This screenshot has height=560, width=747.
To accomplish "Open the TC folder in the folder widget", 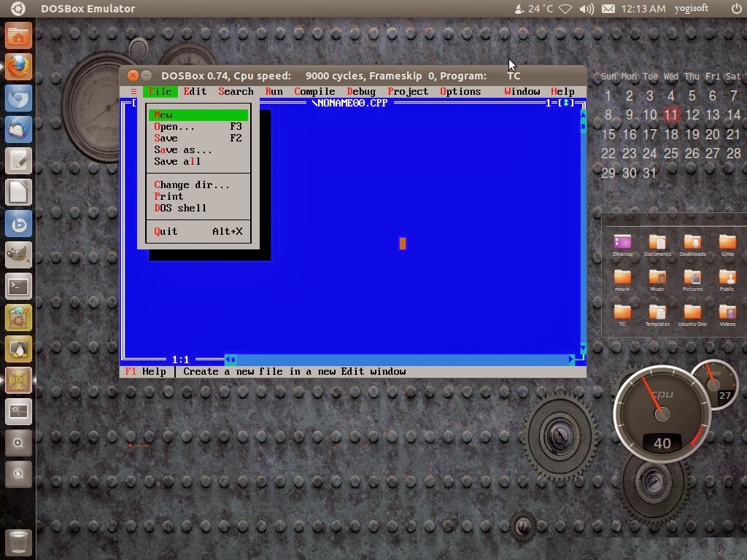I will [622, 314].
